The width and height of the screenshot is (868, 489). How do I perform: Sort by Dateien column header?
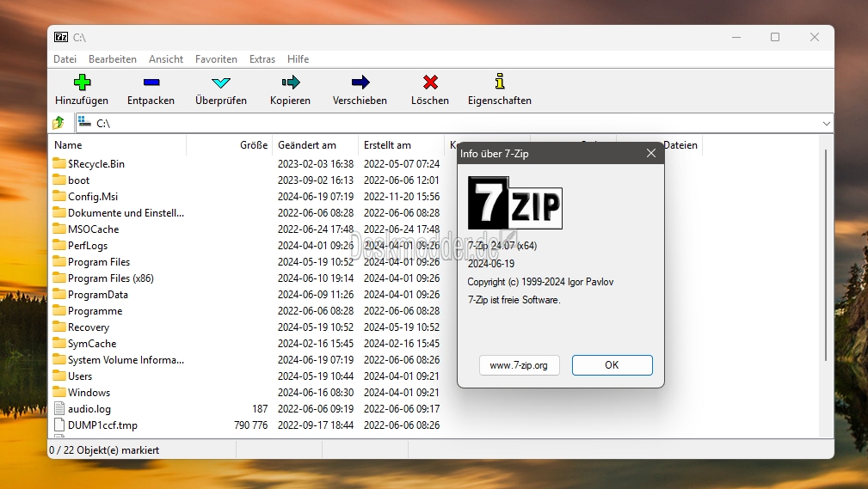681,145
